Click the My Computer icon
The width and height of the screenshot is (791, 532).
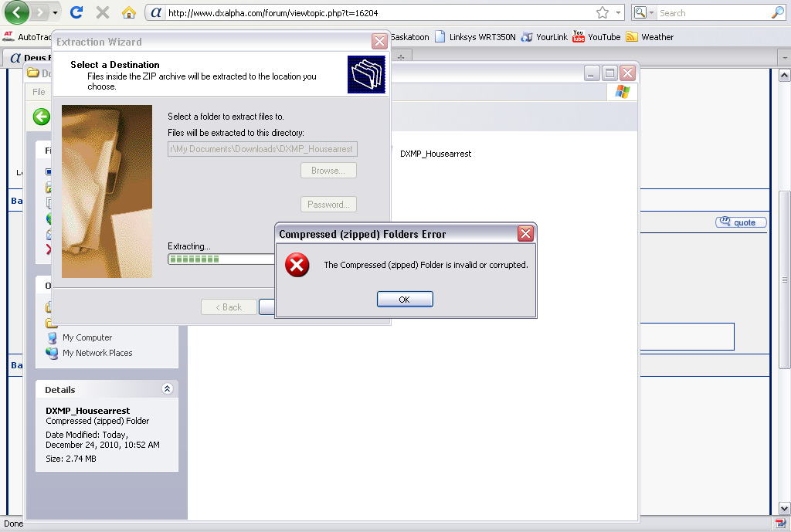52,338
